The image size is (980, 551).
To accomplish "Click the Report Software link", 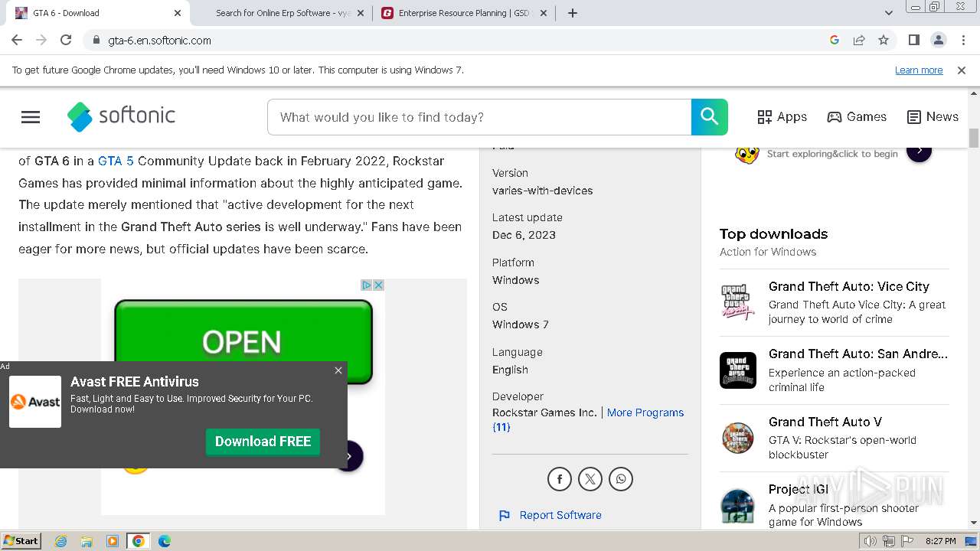I will tap(560, 515).
